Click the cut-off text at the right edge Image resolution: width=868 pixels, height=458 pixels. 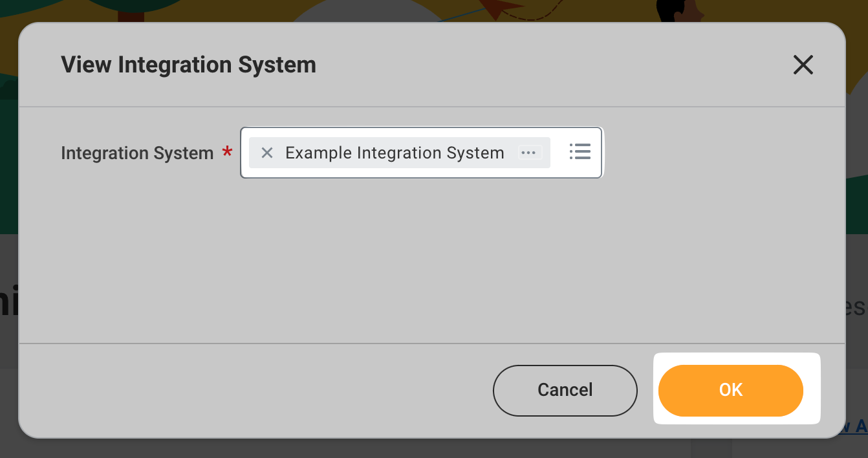click(x=856, y=307)
